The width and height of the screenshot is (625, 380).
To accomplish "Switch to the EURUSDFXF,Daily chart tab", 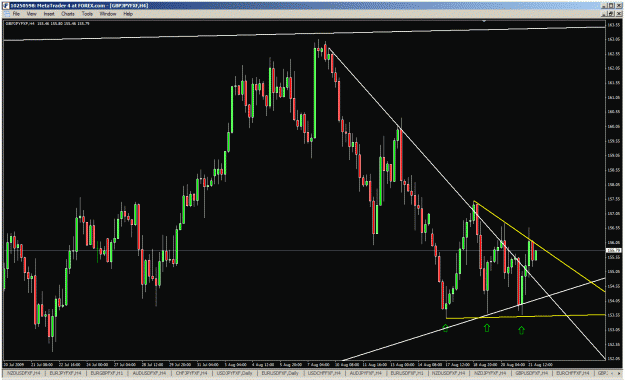I will click(280, 373).
